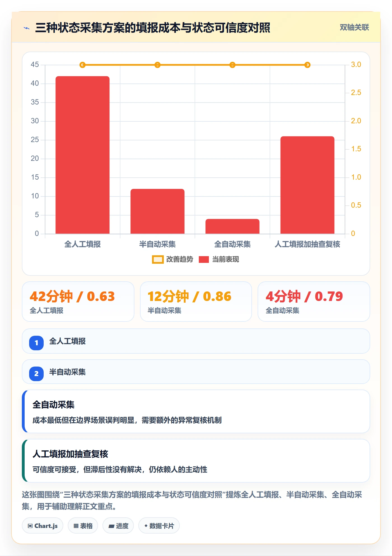The image size is (392, 556).
Task: Click the line point above 半自动采集
Action: click(157, 65)
